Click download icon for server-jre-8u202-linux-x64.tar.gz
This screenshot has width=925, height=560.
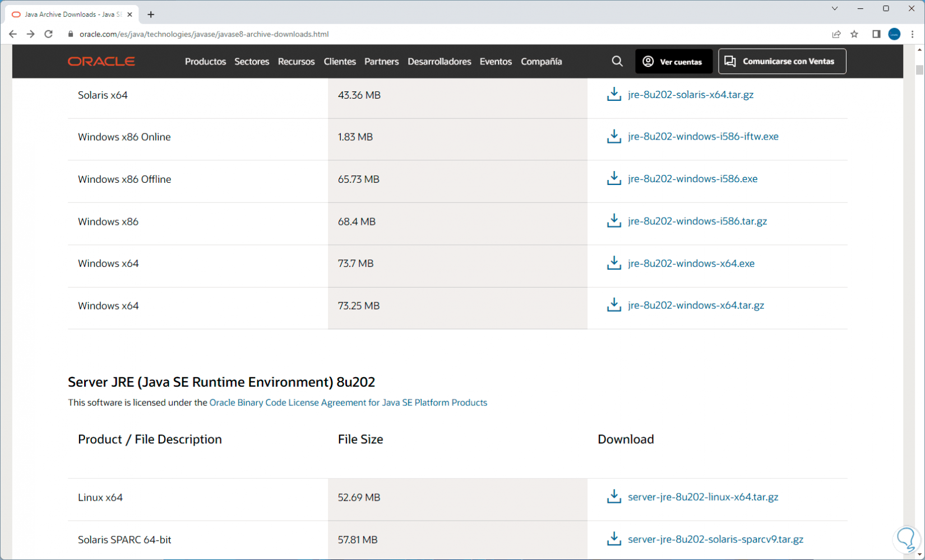(x=614, y=497)
